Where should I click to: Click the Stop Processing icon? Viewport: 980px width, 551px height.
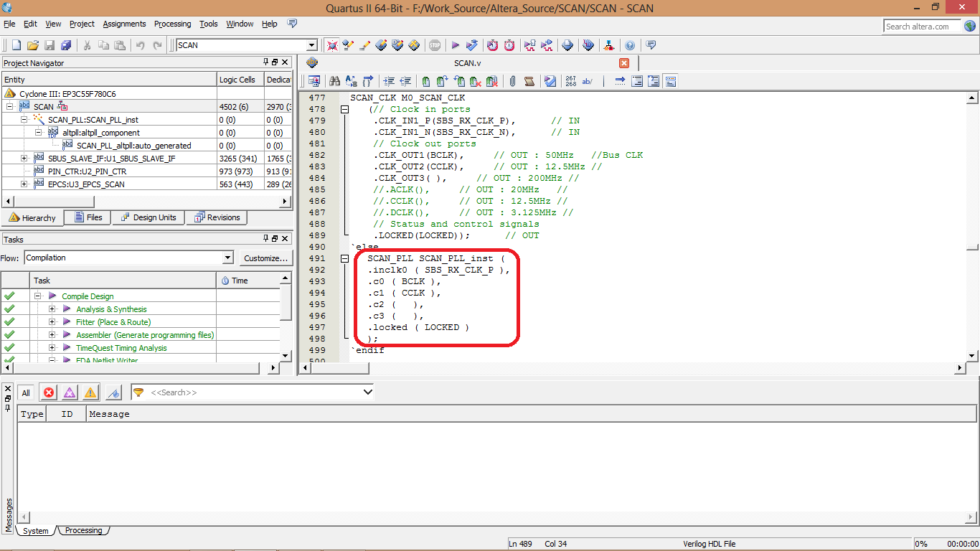(435, 45)
